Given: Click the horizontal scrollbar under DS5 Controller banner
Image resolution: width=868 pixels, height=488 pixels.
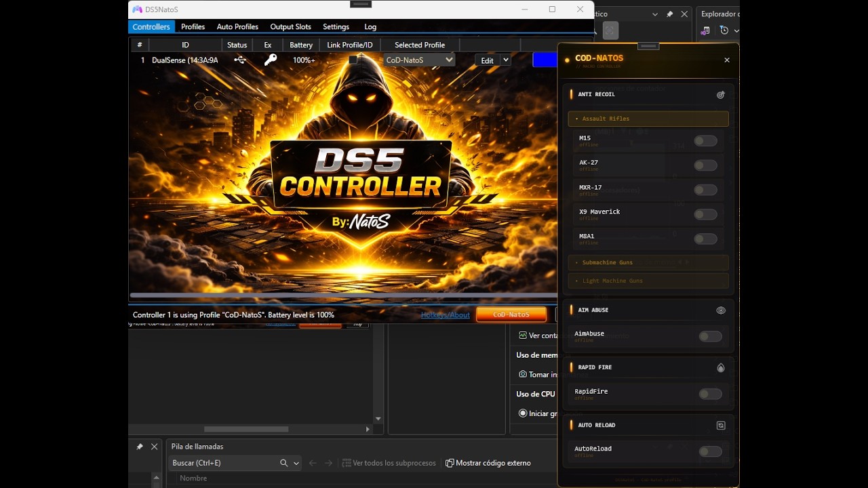Looking at the screenshot, I should pos(343,295).
